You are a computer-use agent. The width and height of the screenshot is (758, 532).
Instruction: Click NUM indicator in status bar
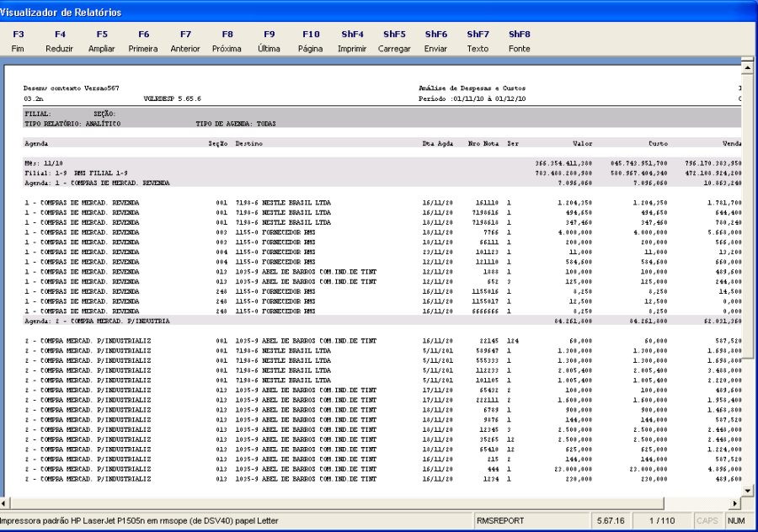736,521
